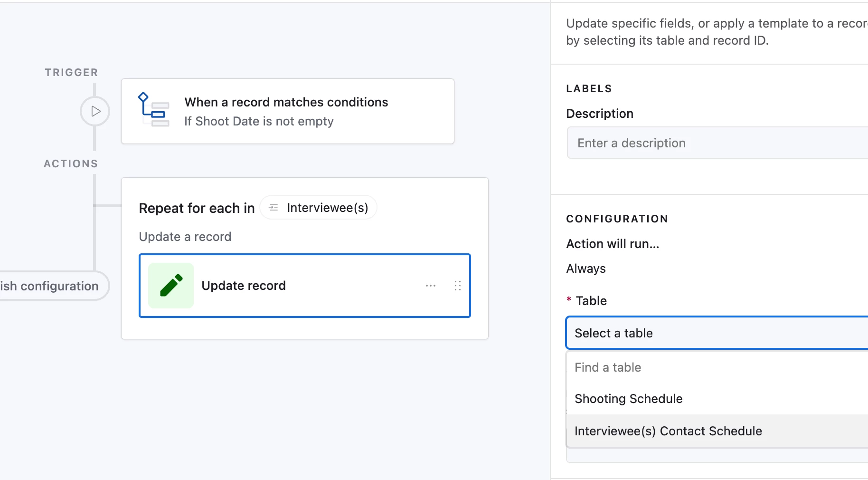Click the Update record drag handle
Screen dimensions: 868x480
[x=458, y=286]
